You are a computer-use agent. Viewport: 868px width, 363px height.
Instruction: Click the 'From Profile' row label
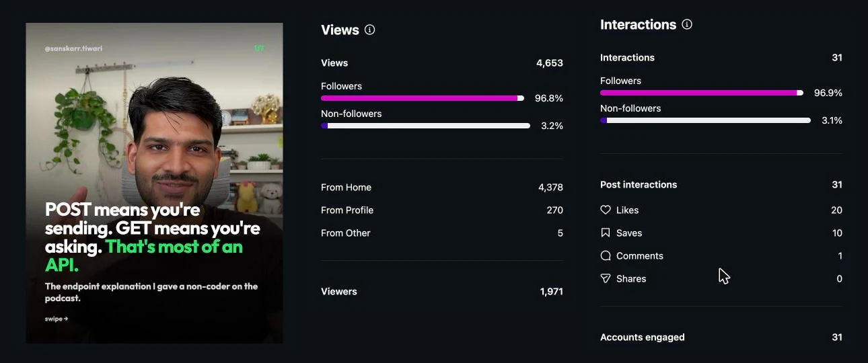coord(347,210)
